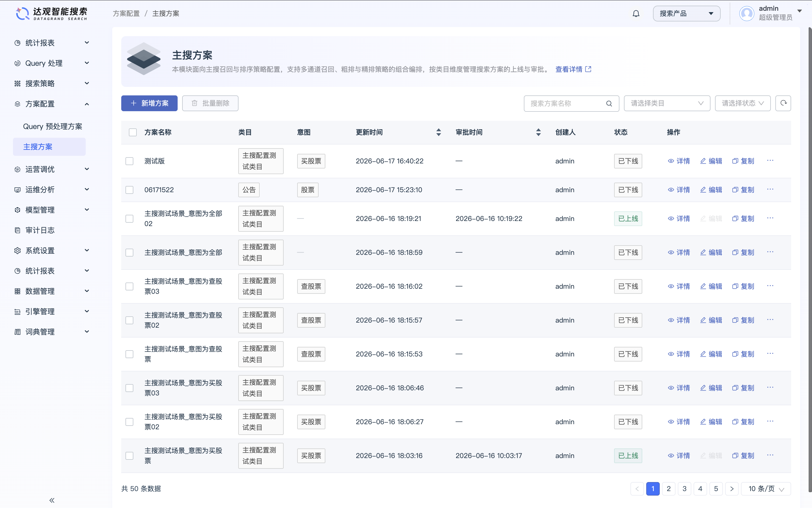The image size is (812, 508).
Task: Click 编辑 for 06171522 row
Action: (711, 190)
